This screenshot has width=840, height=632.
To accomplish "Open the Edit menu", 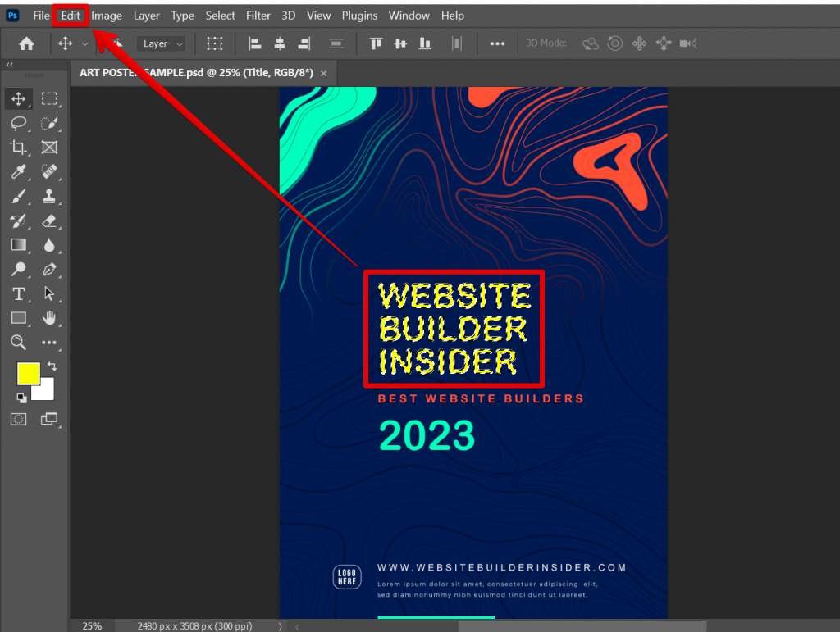I will click(71, 15).
